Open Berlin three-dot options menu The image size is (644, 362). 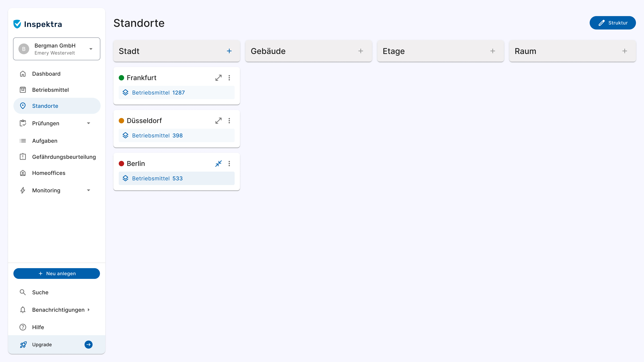click(x=229, y=164)
